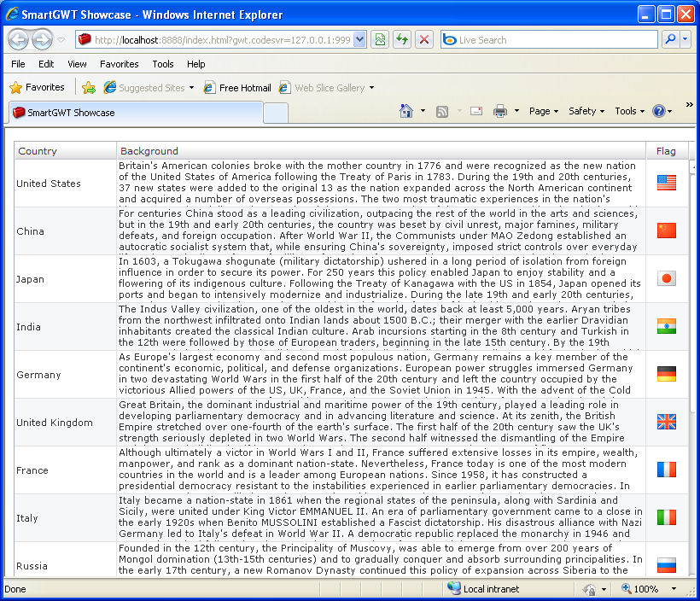Open the Page dropdown menu
The image size is (700, 601).
(x=543, y=111)
